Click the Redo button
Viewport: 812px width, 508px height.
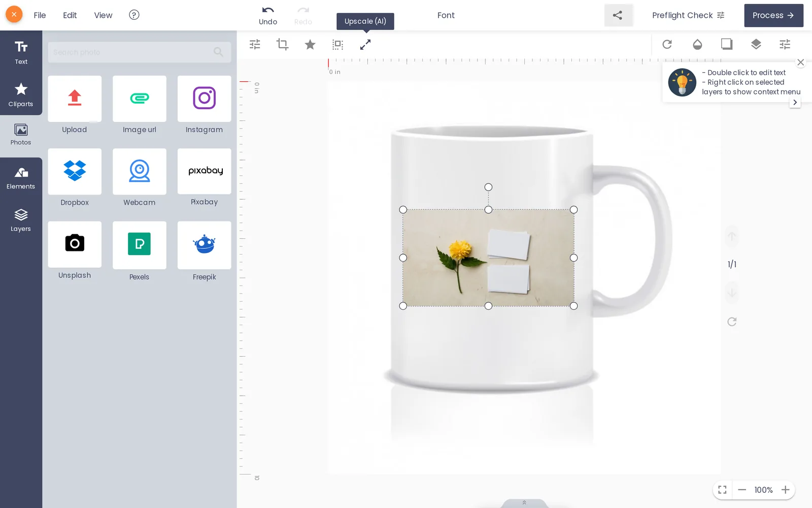coord(303,15)
